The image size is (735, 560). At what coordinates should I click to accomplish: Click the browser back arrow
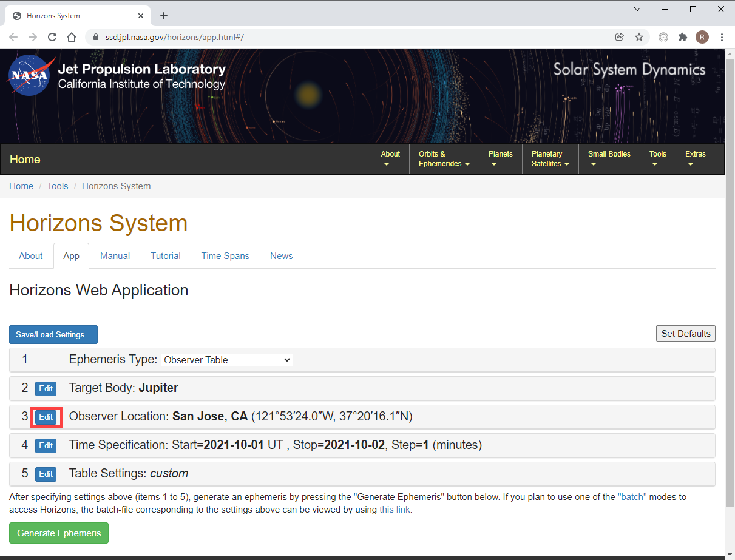click(x=13, y=37)
